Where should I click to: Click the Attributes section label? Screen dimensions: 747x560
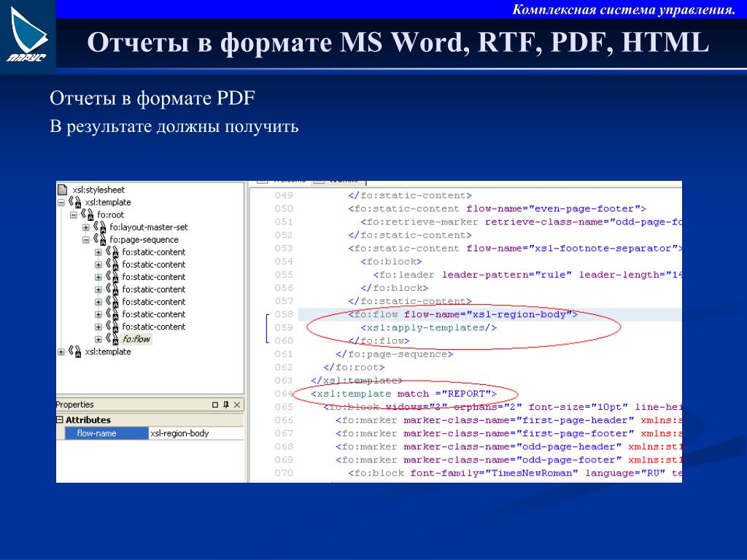(x=88, y=420)
